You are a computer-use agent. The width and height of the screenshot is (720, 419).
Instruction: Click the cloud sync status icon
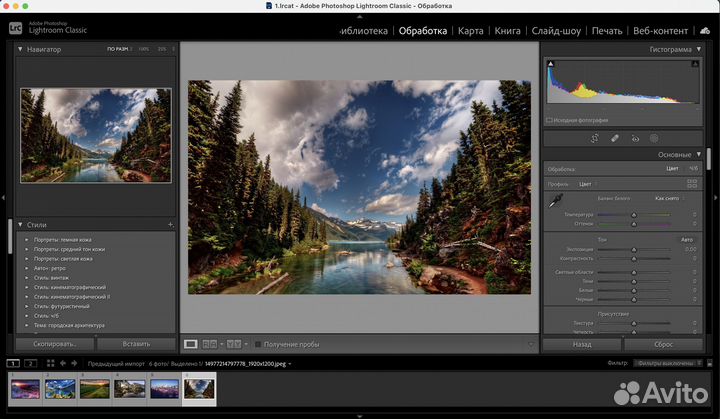pyautogui.click(x=705, y=31)
